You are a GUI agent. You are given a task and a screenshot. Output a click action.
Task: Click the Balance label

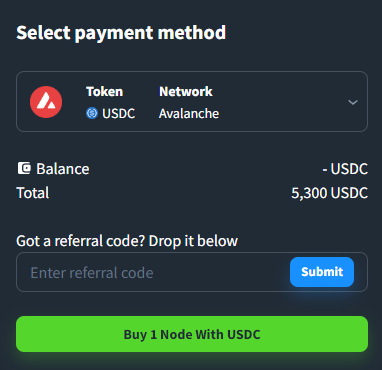63,169
